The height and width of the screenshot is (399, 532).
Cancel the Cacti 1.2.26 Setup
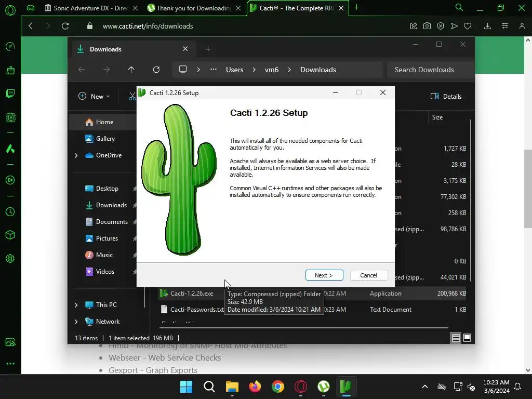tap(368, 275)
